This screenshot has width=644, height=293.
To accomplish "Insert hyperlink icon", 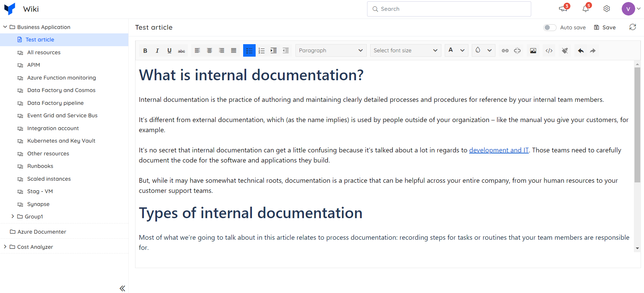I will [x=505, y=51].
